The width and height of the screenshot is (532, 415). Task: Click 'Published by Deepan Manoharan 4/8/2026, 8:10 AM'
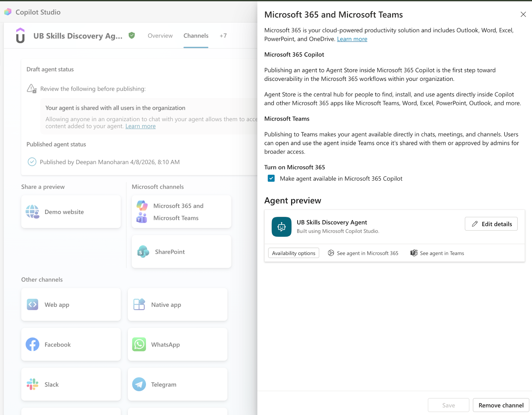pyautogui.click(x=110, y=162)
